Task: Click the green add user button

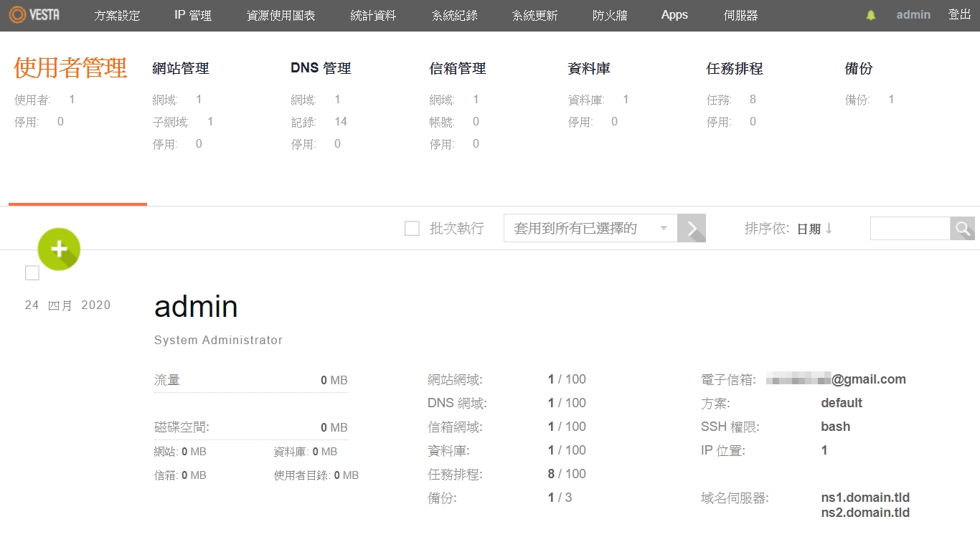Action: click(x=59, y=249)
